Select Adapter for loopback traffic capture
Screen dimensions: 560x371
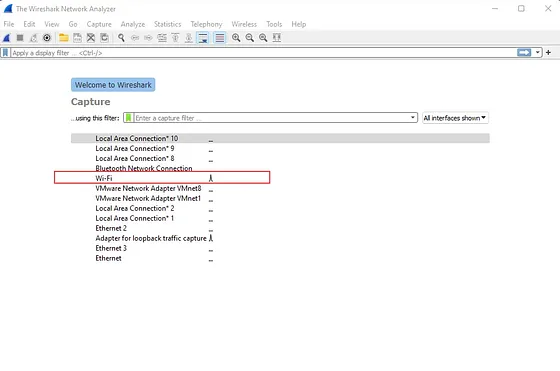(280, 238)
